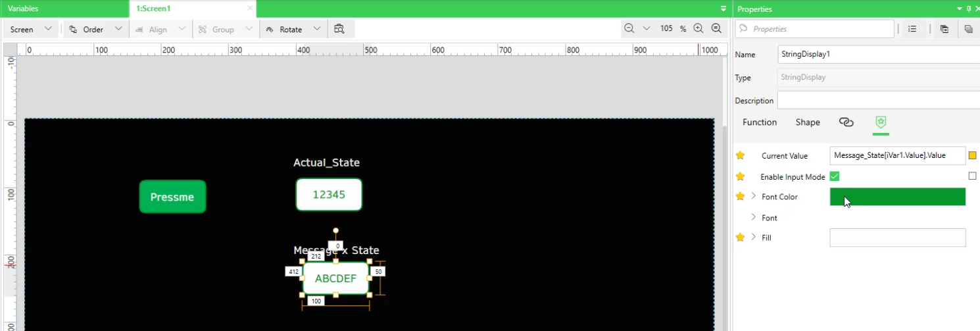The height and width of the screenshot is (331, 980).
Task: Click the yellow indicator next to Current Value
Action: [973, 155]
